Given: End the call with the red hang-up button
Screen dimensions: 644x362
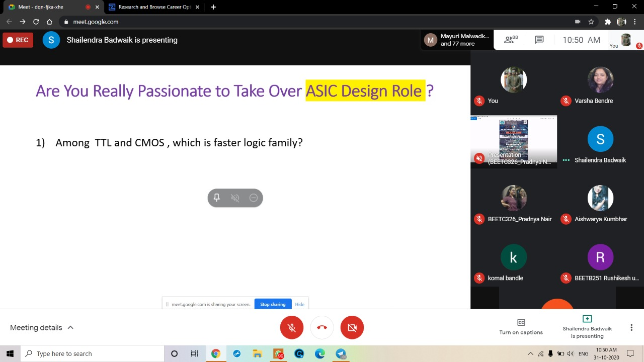Looking at the screenshot, I should [x=322, y=328].
